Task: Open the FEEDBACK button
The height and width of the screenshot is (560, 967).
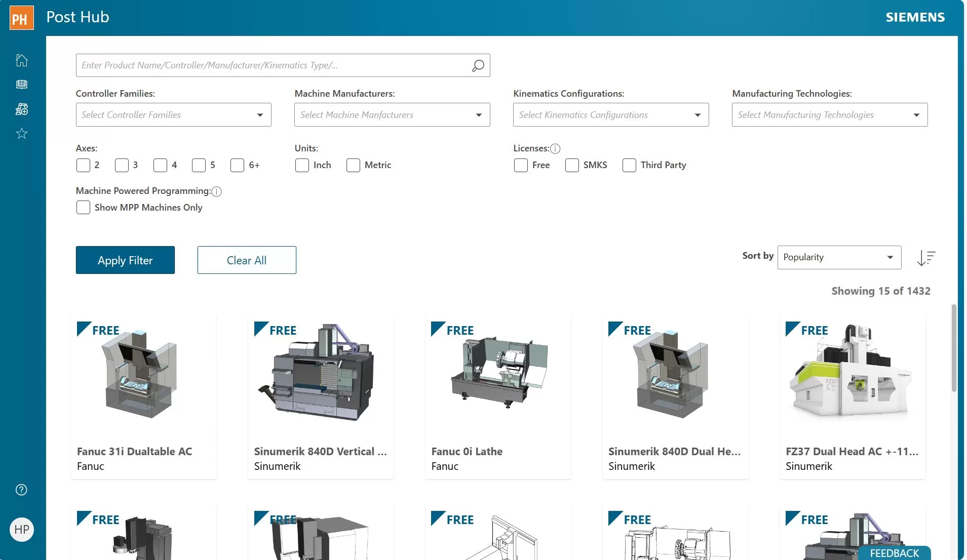Action: click(x=895, y=553)
